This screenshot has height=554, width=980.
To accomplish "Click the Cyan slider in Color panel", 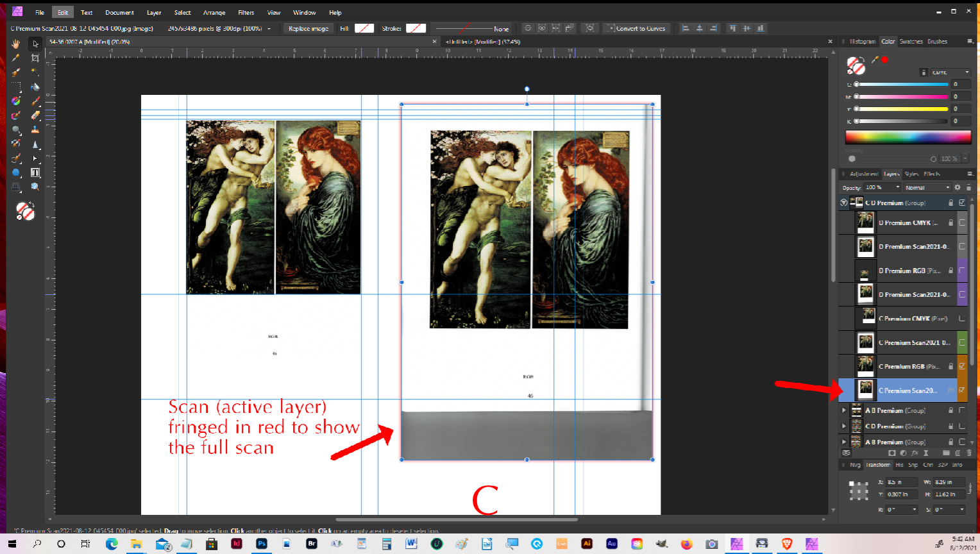I will 901,84.
